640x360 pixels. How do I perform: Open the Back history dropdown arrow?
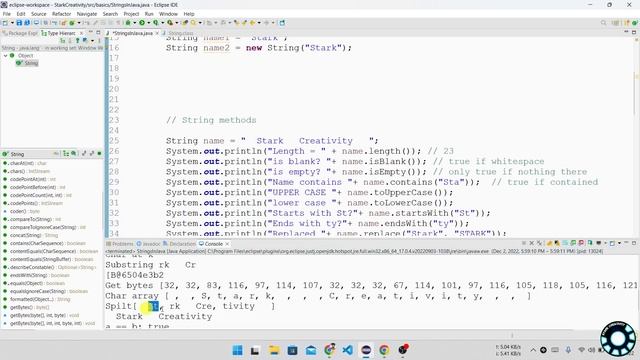coord(259,23)
